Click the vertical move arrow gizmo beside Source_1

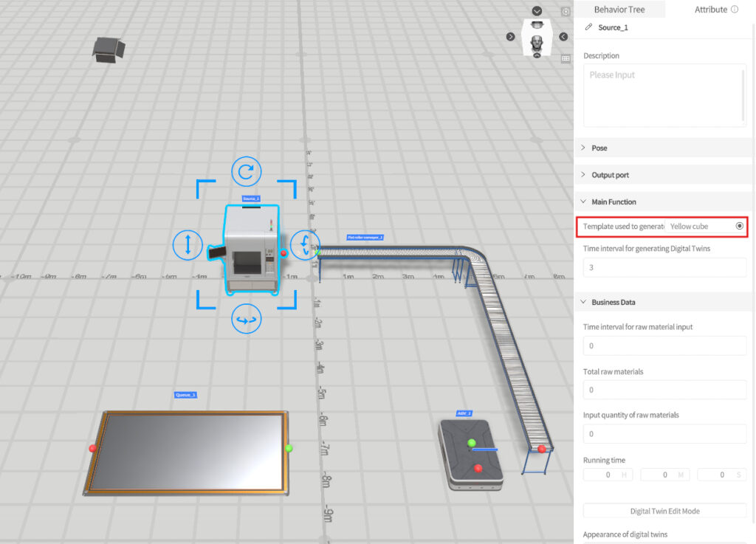point(188,245)
